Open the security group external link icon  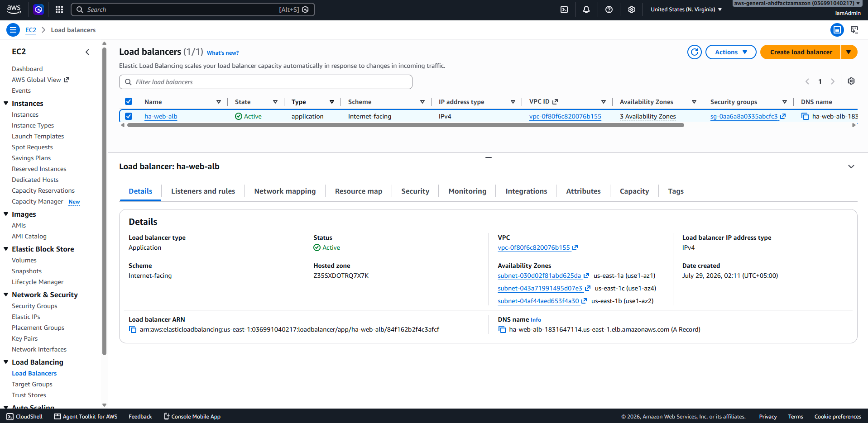tap(783, 116)
